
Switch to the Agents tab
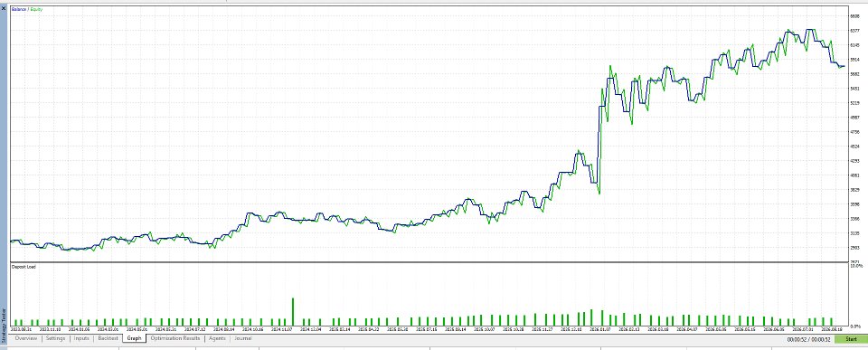point(217,338)
